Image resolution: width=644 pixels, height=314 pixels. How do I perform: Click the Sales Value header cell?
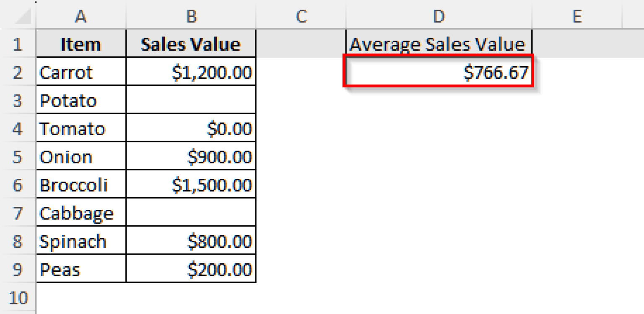[x=191, y=44]
